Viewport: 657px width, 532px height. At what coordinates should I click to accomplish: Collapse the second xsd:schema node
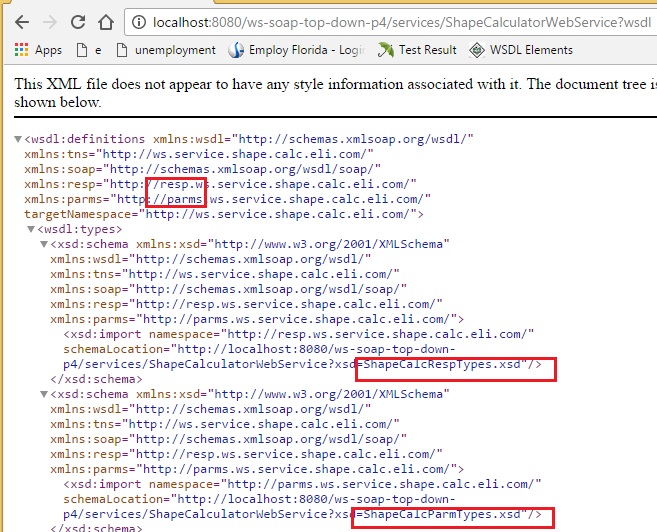click(44, 394)
